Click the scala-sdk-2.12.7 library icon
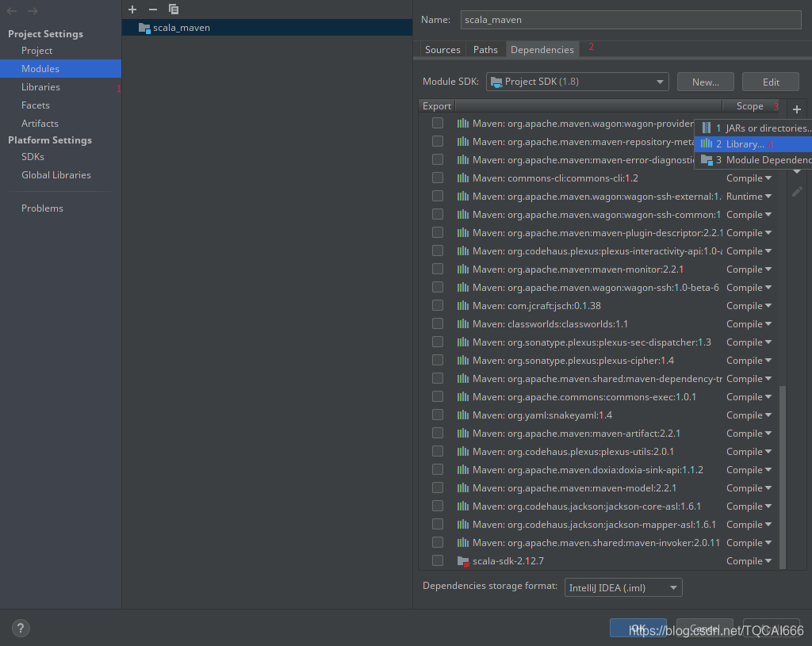The width and height of the screenshot is (812, 646). 463,561
